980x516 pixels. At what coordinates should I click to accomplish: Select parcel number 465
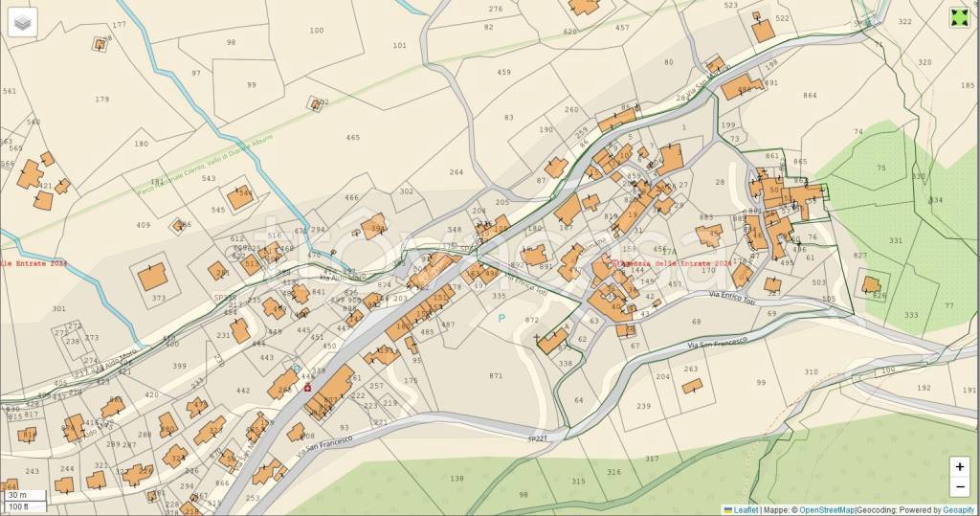(x=352, y=137)
